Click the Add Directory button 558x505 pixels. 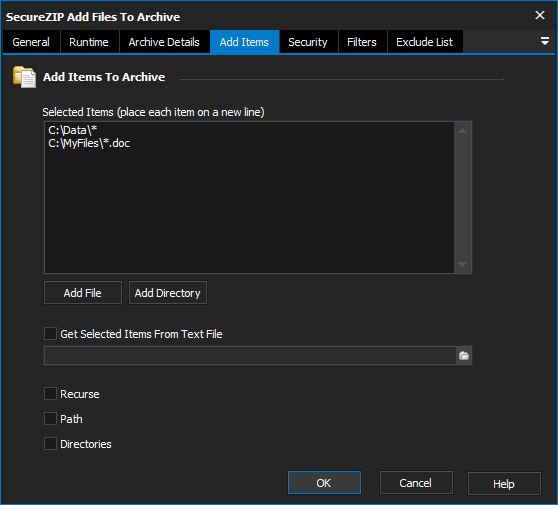tap(168, 293)
